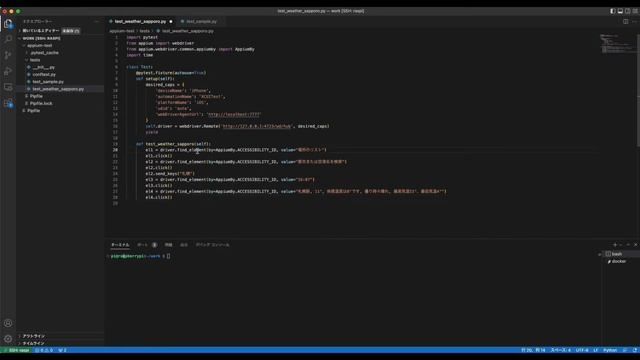This screenshot has height=360, width=640.
Task: Switch to test_weather_sapporo.py editor tab
Action: coord(140,21)
